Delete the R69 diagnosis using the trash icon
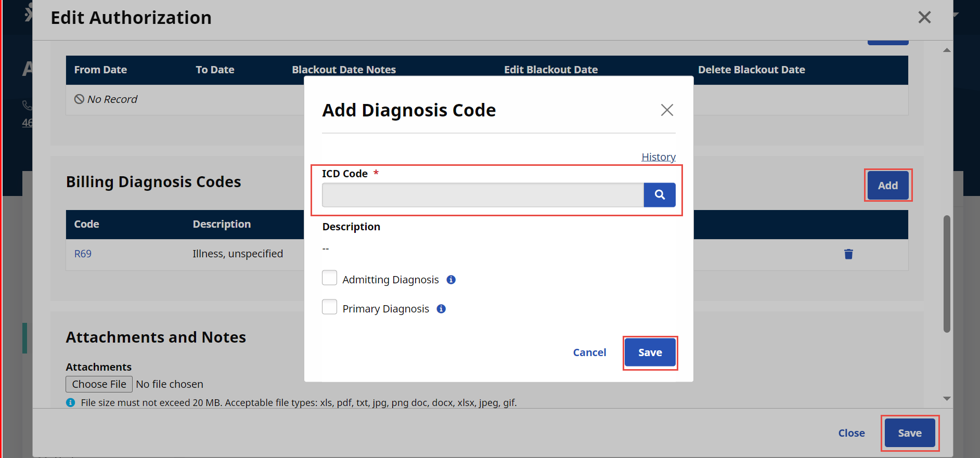The width and height of the screenshot is (980, 458). coord(848,254)
